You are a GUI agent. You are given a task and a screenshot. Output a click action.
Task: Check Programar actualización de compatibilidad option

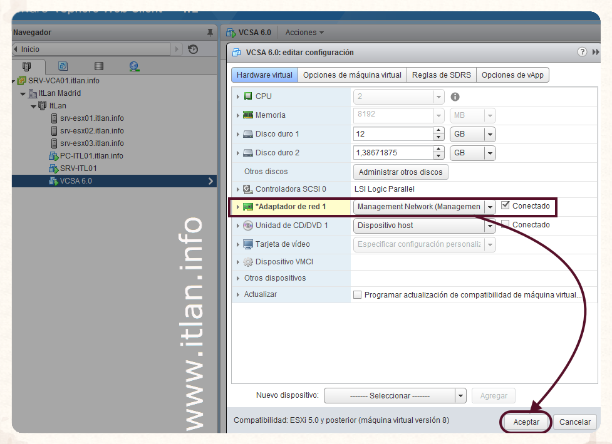coord(358,295)
